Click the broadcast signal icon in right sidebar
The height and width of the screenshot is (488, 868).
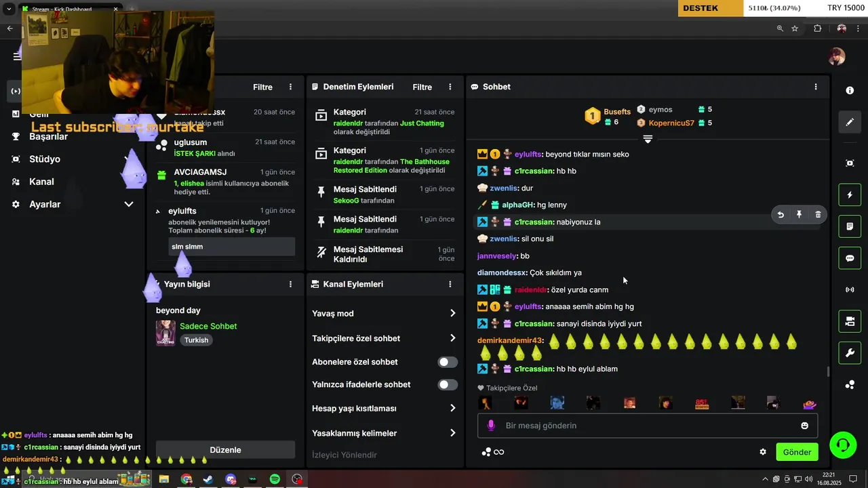click(850, 290)
